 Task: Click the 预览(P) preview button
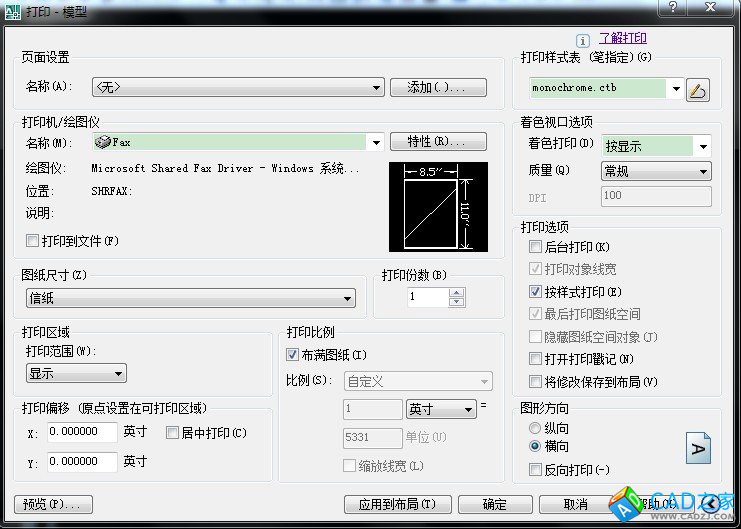54,504
